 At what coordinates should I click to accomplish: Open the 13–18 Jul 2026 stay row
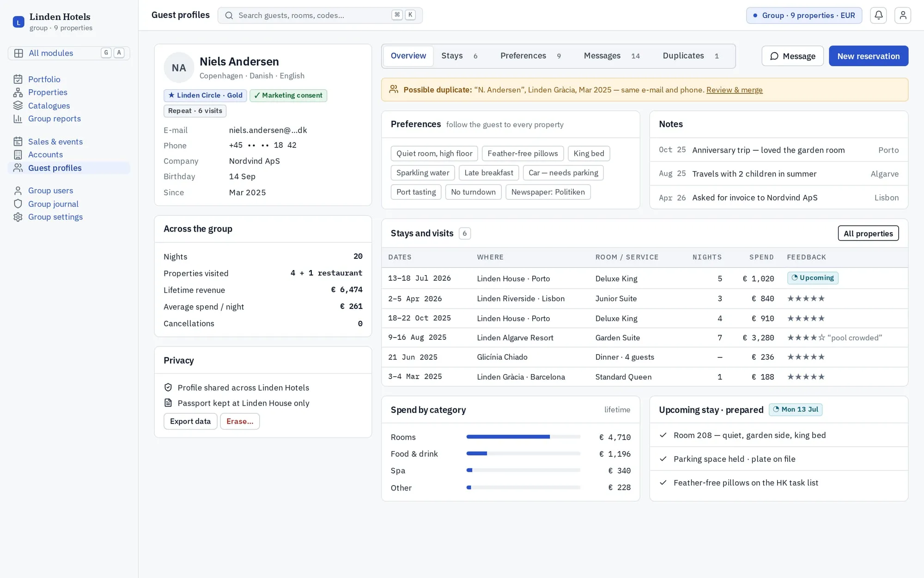pos(644,278)
